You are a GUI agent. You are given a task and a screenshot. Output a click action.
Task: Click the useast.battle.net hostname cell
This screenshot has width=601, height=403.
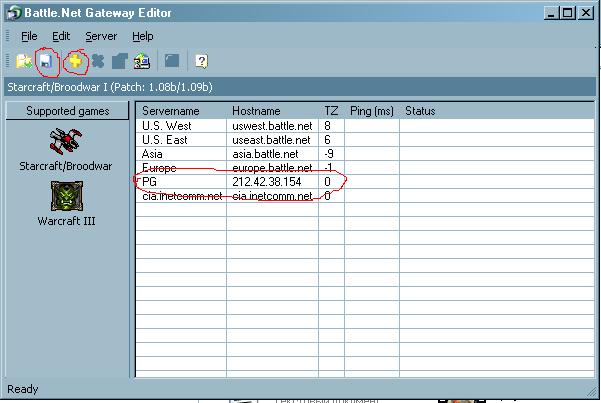(x=273, y=140)
